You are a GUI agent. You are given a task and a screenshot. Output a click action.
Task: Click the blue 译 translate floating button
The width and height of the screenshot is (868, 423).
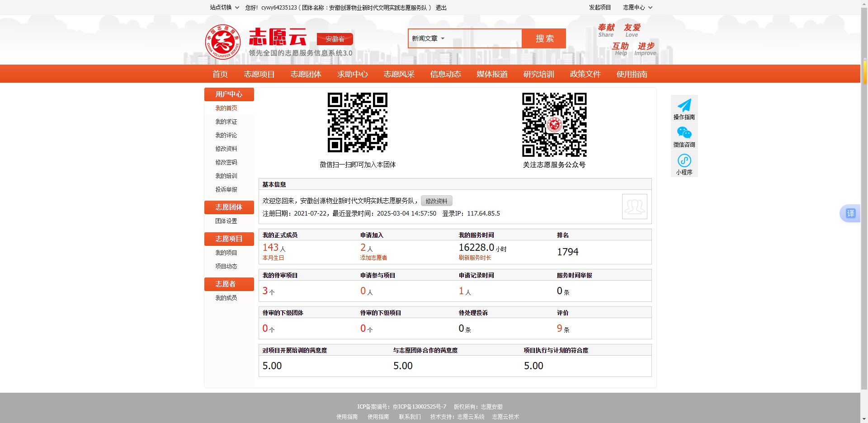coord(850,213)
